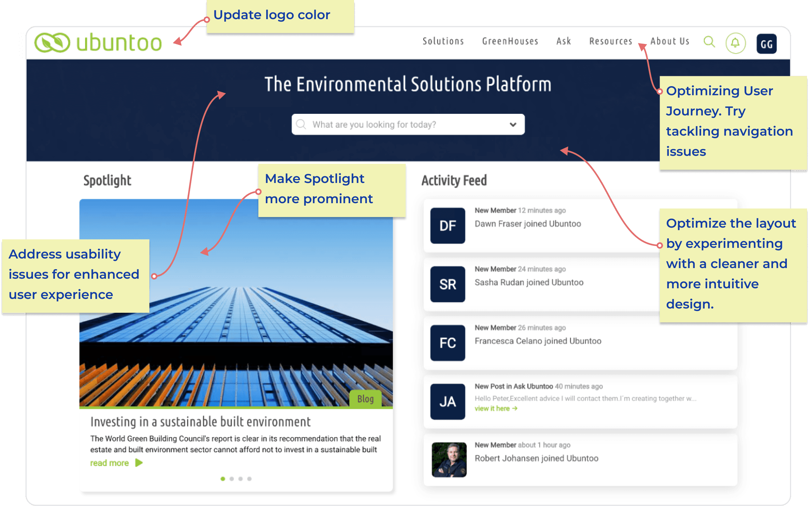812x506 pixels.
Task: Click the JA post author avatar
Action: (448, 402)
